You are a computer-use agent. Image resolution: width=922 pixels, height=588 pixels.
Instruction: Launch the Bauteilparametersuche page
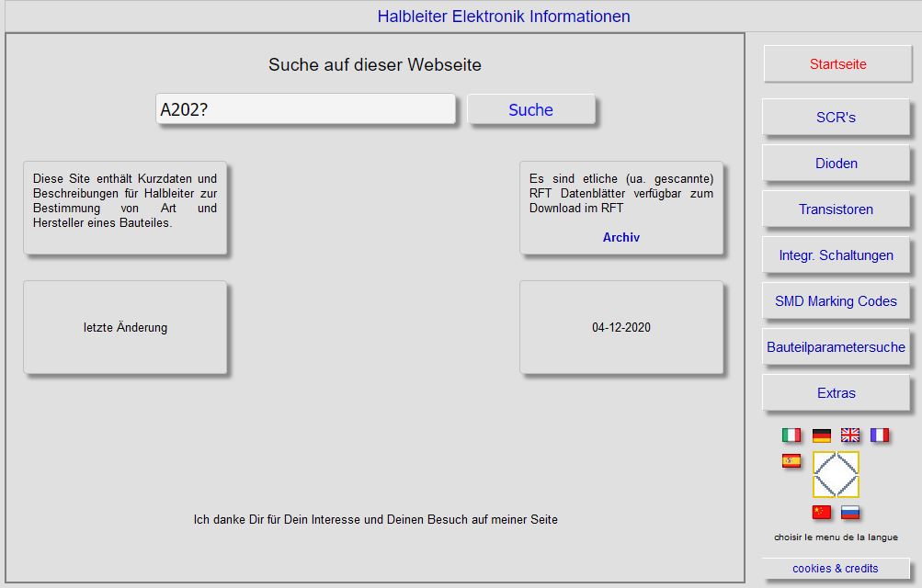click(836, 347)
